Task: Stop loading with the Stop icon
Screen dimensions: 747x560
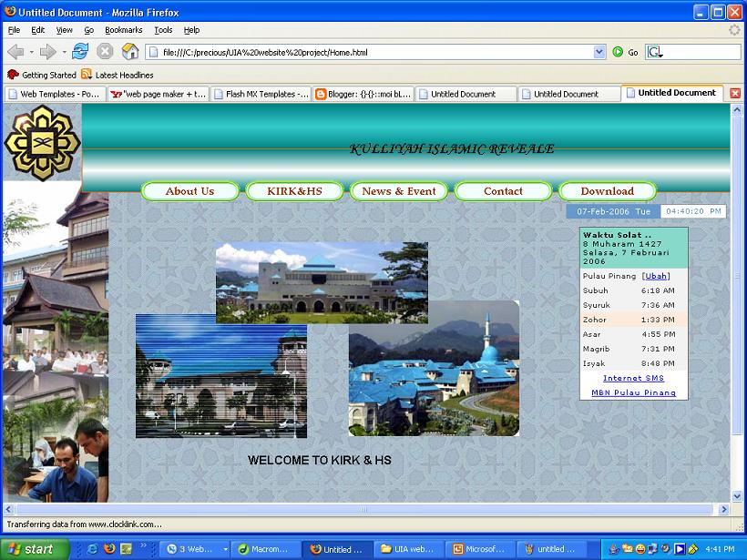Action: [x=105, y=51]
